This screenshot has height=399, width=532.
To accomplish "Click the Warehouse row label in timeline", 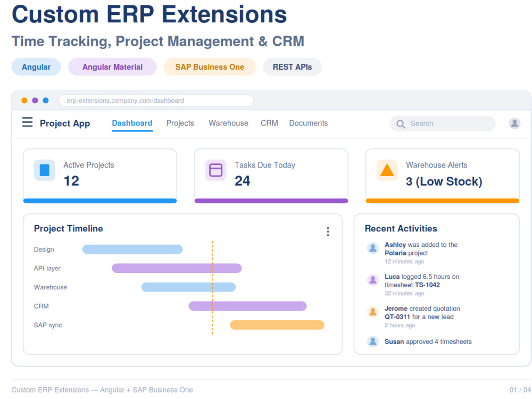I will click(51, 287).
